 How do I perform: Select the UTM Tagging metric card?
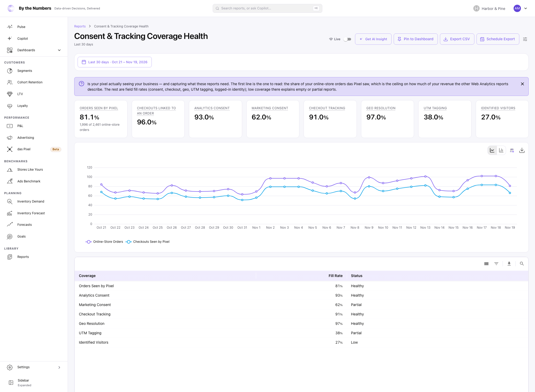(x=445, y=119)
